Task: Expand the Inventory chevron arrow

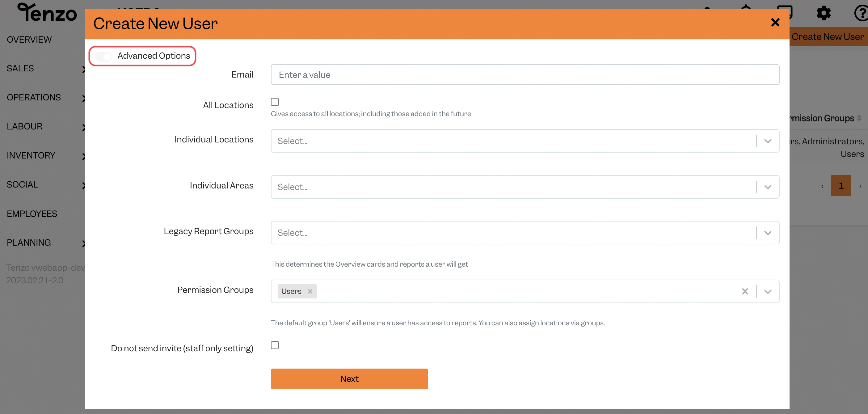Action: [x=84, y=156]
